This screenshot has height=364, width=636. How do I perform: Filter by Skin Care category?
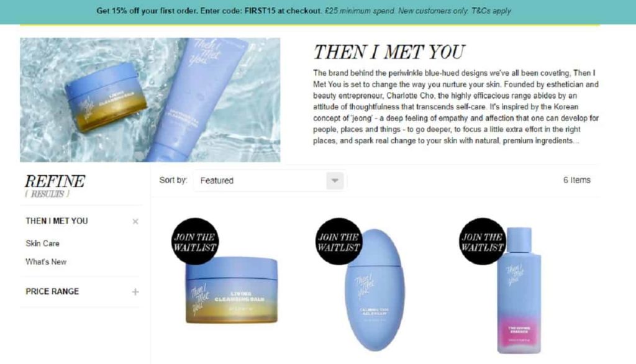coord(43,243)
